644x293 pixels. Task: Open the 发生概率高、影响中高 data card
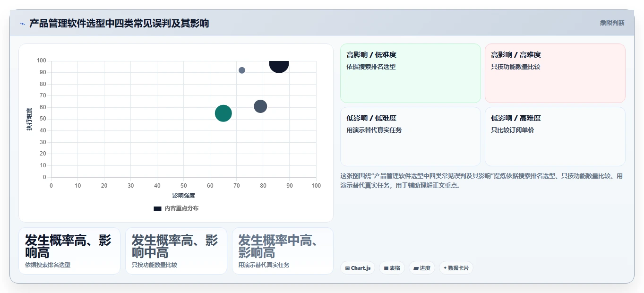click(176, 251)
